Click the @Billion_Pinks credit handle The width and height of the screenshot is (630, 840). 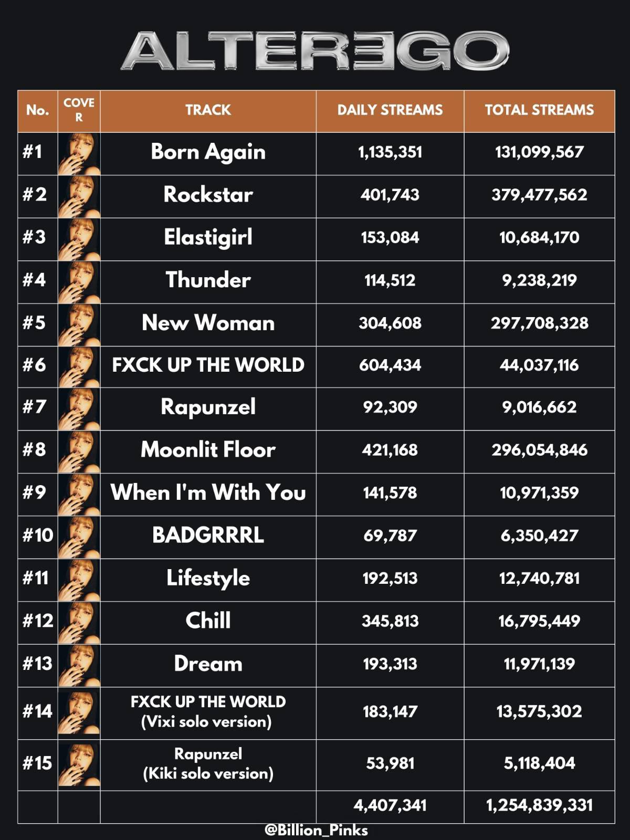click(316, 831)
